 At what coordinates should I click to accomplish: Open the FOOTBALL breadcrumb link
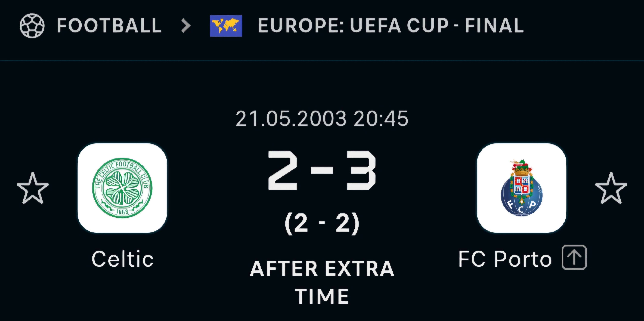coord(109,26)
